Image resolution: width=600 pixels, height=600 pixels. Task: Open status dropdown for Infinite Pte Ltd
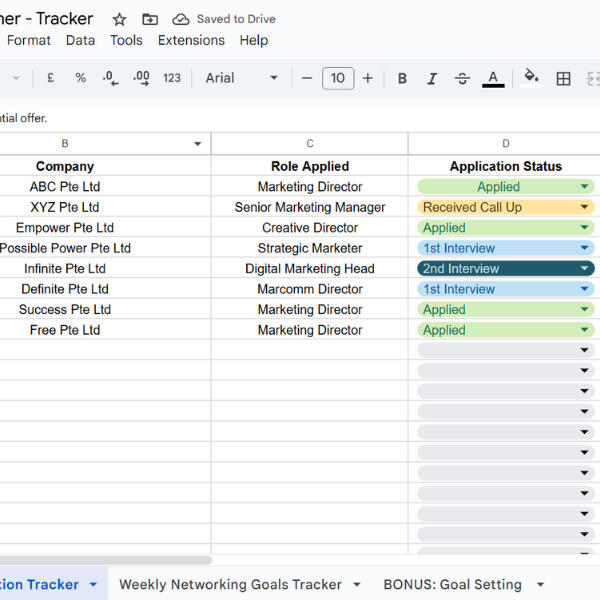[x=584, y=268]
